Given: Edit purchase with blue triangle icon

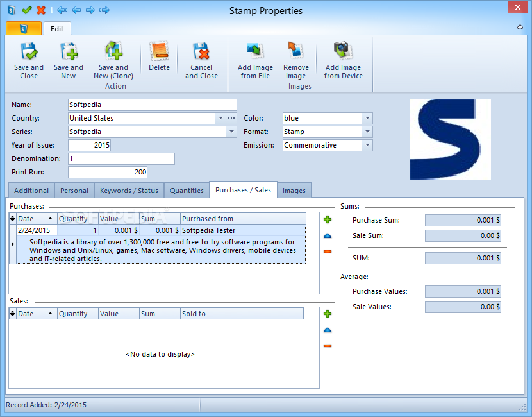Looking at the screenshot, I should (x=328, y=235).
